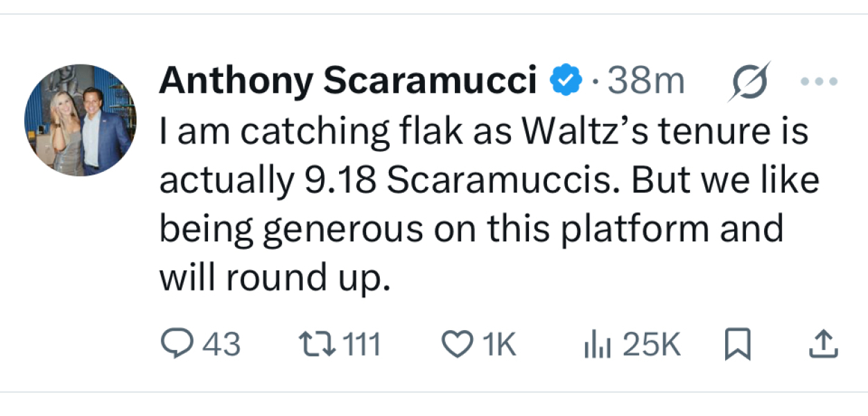
Task: Click Anthony Scaramucci's display name
Action: [x=347, y=80]
